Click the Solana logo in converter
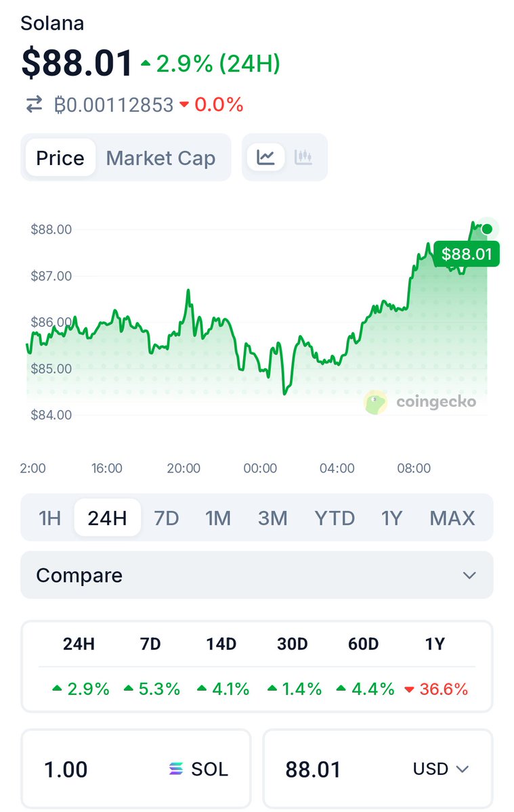 coord(177,769)
